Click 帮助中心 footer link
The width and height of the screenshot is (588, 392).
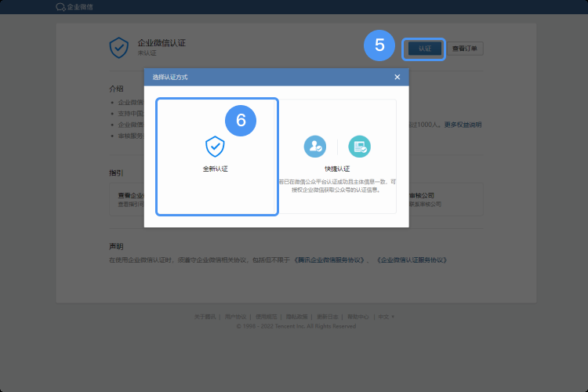click(x=358, y=317)
